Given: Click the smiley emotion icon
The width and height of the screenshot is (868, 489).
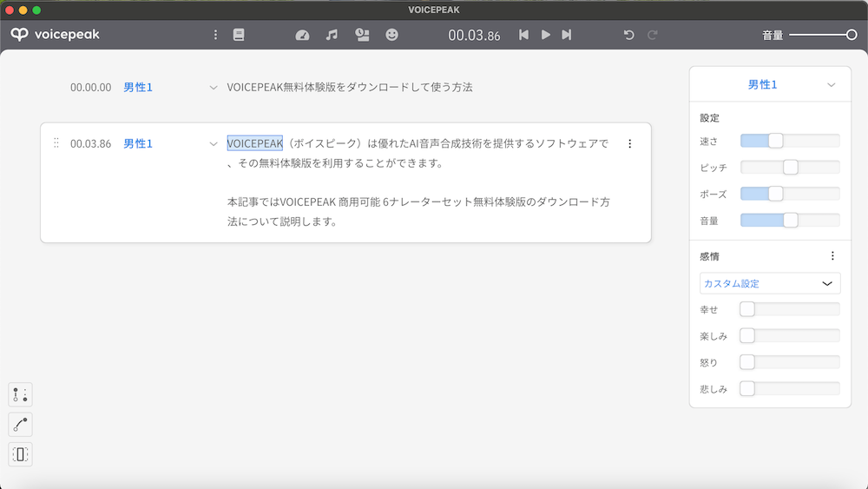Looking at the screenshot, I should [392, 35].
